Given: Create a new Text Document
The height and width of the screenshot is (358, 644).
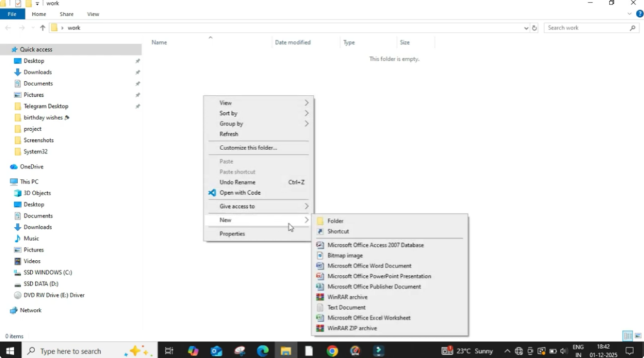Looking at the screenshot, I should point(389,307).
